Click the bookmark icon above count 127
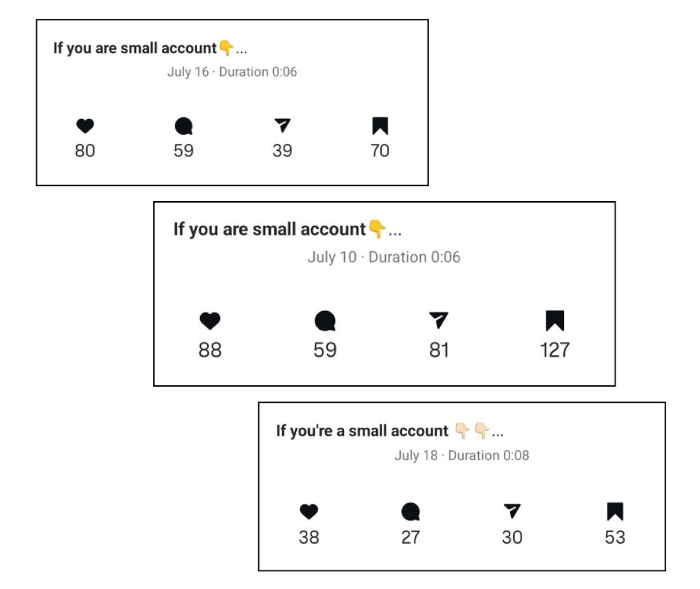The width and height of the screenshot is (700, 589). [555, 321]
